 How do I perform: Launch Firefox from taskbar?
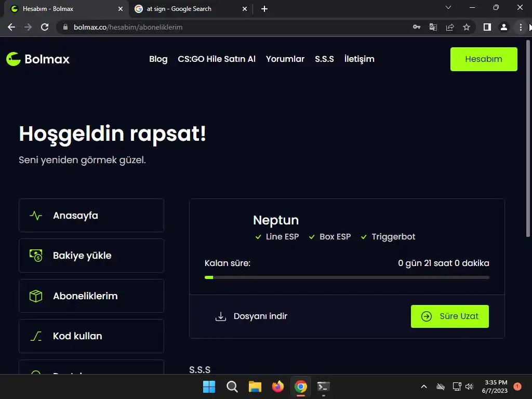278,387
